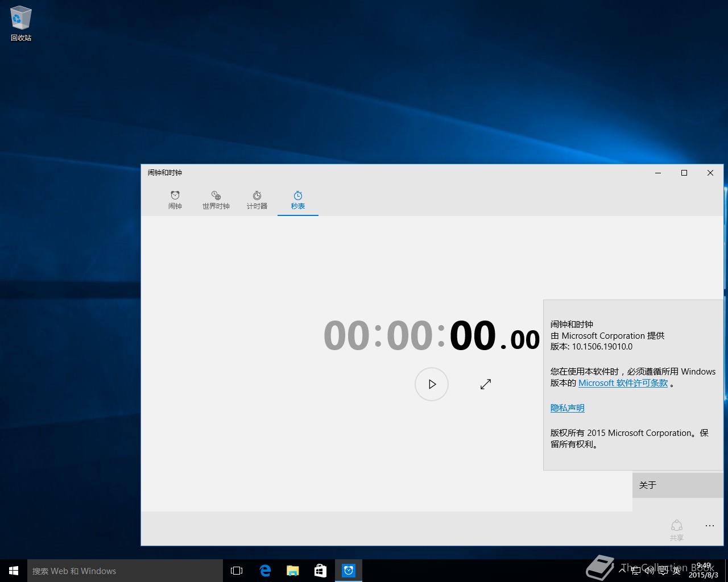728x582 pixels.
Task: Maximize the 闹钟和时钟 window
Action: click(x=684, y=173)
